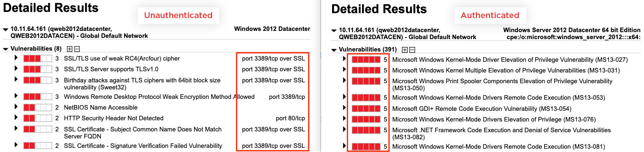Click severity 5 bar for MS13-031
Viewport: 644px width, 152px height.
coord(366,70)
